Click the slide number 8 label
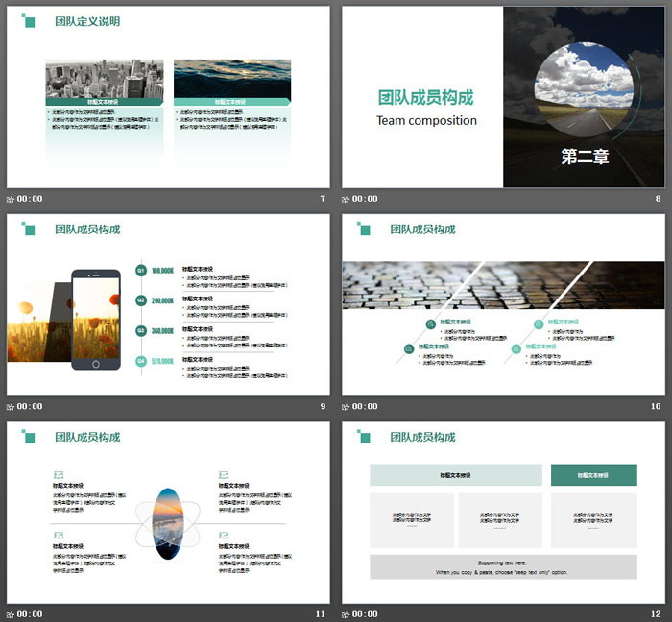 click(658, 199)
